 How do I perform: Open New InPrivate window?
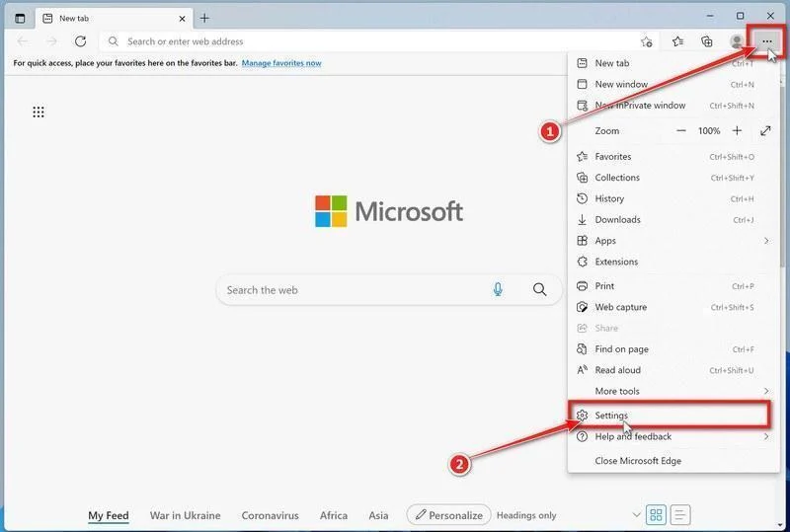(673, 106)
